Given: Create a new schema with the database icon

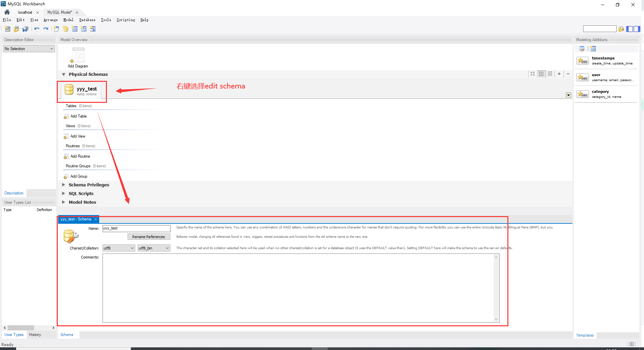Looking at the screenshot, I should click(65, 29).
